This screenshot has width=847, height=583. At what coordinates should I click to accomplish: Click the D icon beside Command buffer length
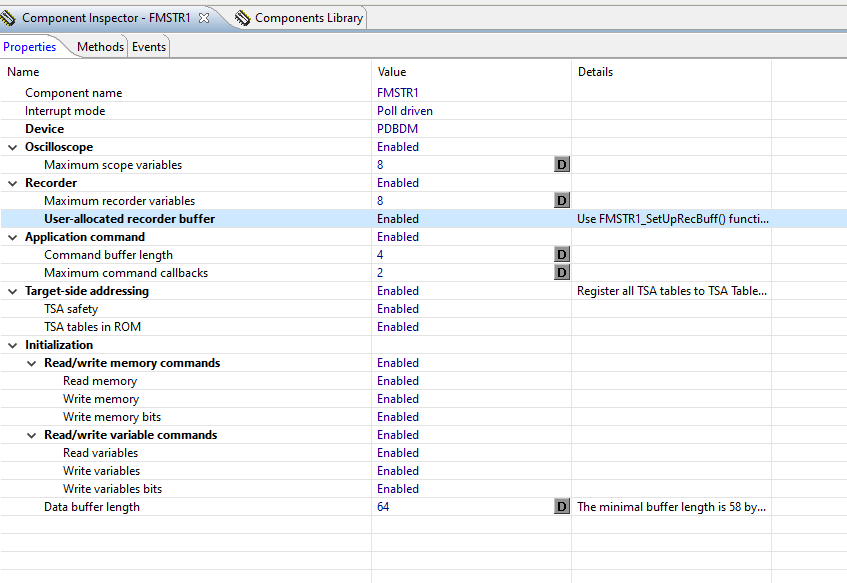[561, 255]
